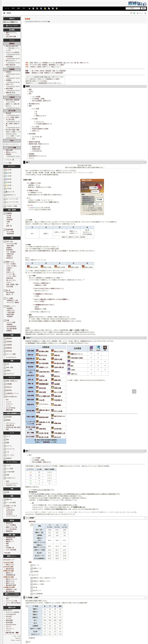This screenshot has width=148, height=644.
Task: Expand the 風元素 character list
Action: [5, 182]
